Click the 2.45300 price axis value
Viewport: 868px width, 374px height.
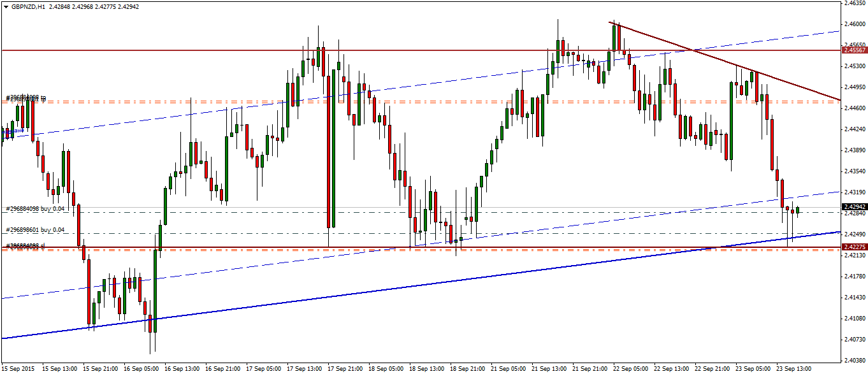(x=853, y=66)
